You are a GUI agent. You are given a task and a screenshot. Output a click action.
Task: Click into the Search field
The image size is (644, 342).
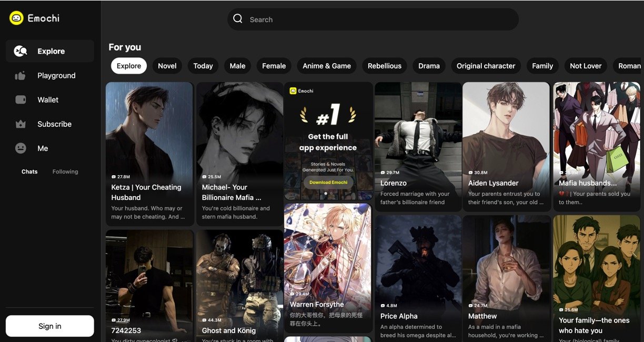373,19
